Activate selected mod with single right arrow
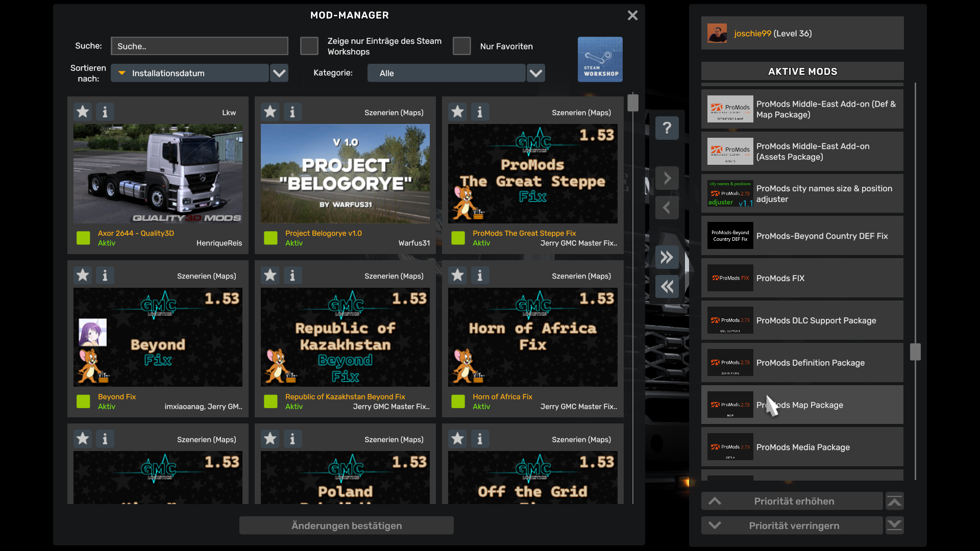The width and height of the screenshot is (980, 551). [667, 178]
